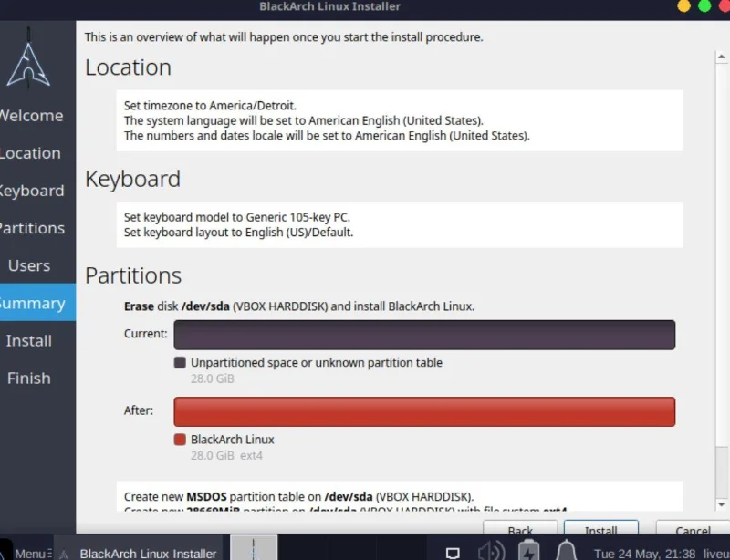Image resolution: width=730 pixels, height=560 pixels.
Task: Click the scrollbar up arrow
Action: pos(722,57)
